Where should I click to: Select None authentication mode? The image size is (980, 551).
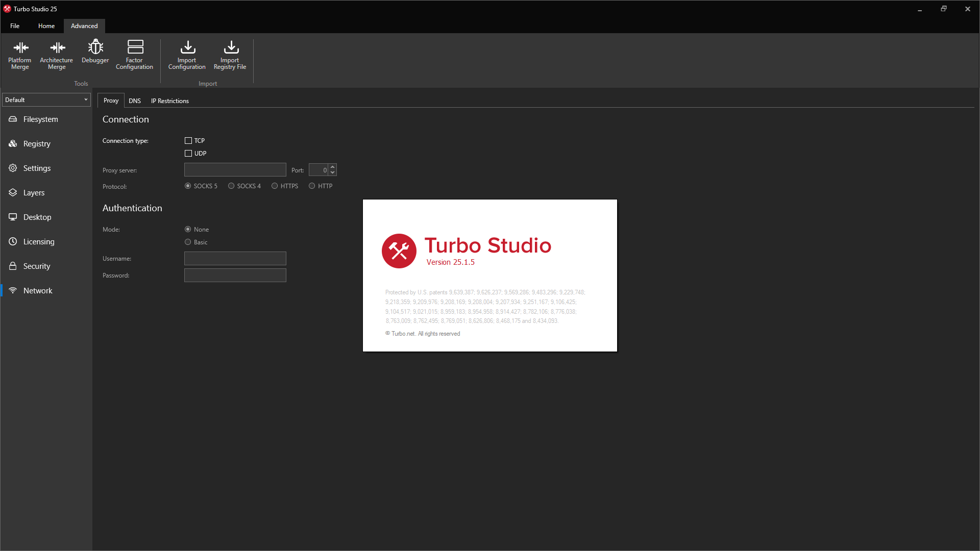pyautogui.click(x=188, y=230)
